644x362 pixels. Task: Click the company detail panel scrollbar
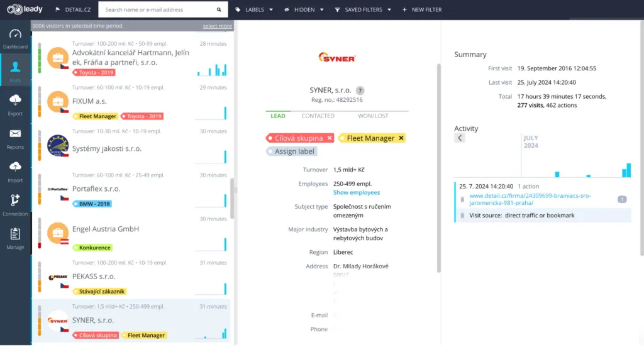click(x=438, y=168)
